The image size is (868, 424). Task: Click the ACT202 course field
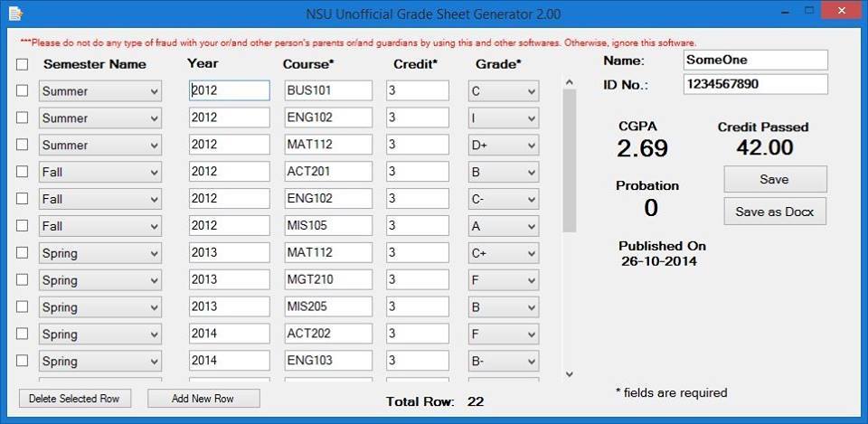click(x=328, y=334)
